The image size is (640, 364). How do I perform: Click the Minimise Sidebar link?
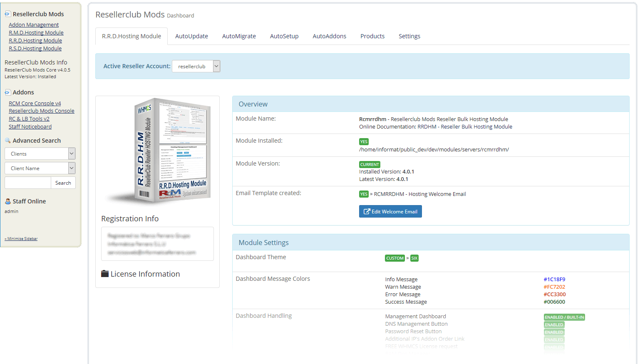21,239
